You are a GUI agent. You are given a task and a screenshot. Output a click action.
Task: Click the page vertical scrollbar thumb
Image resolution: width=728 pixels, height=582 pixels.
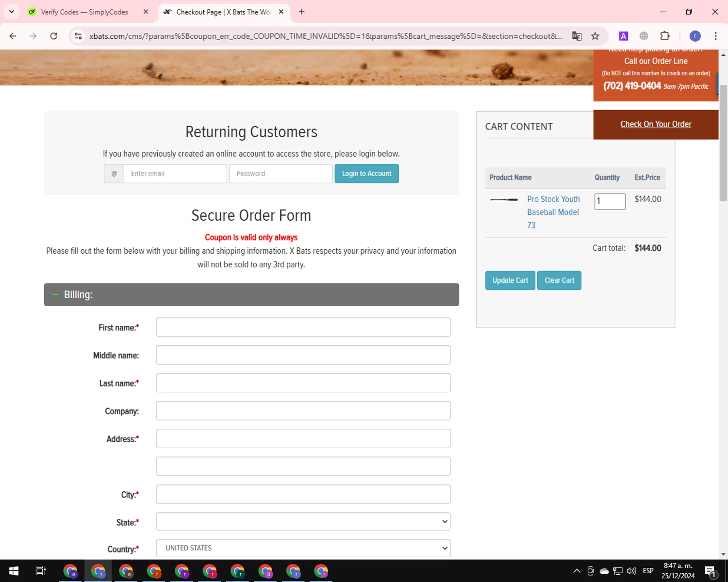(723, 143)
